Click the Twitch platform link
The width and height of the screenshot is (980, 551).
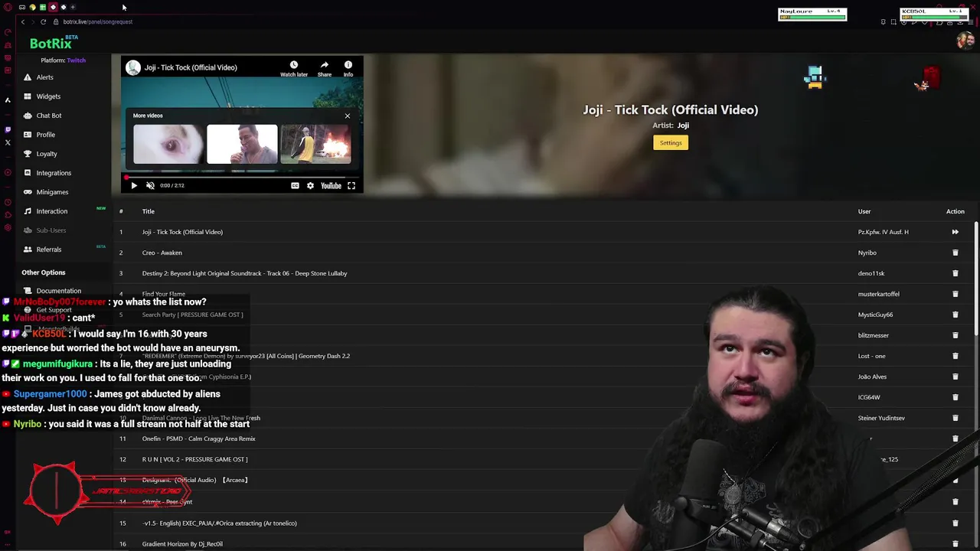pyautogui.click(x=76, y=60)
